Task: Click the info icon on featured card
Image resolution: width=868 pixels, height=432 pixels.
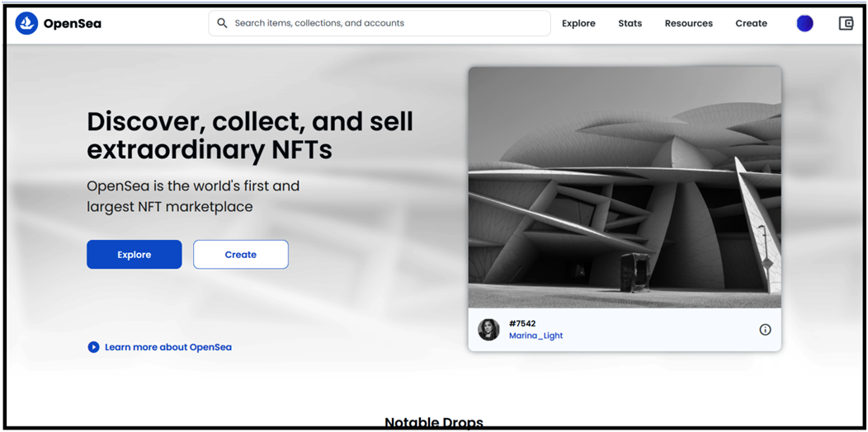Action: pyautogui.click(x=765, y=330)
